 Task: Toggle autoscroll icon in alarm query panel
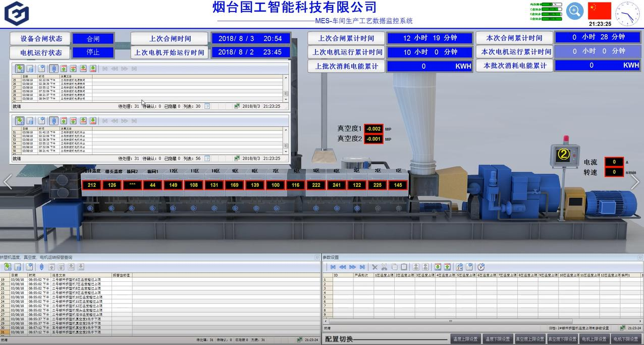click(41, 267)
